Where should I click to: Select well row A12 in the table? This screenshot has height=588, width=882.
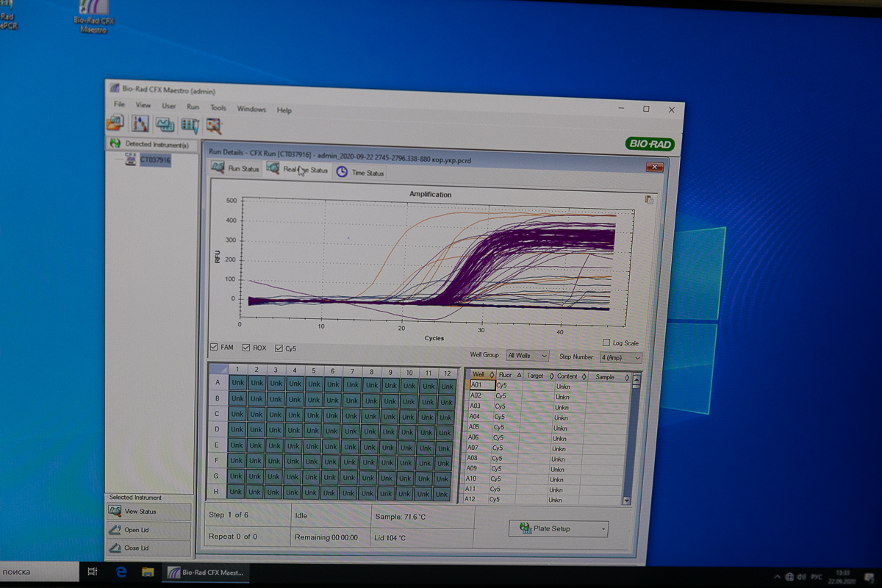542,499
